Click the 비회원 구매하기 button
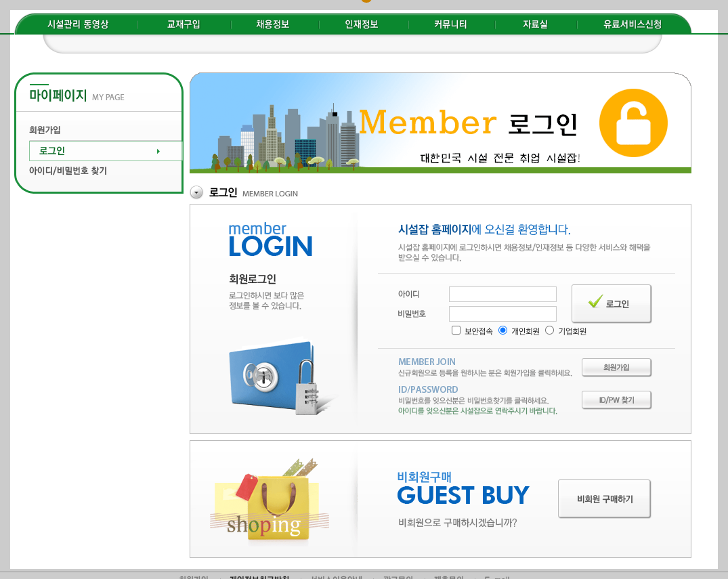Viewport: 728px width, 579px height. (x=604, y=498)
